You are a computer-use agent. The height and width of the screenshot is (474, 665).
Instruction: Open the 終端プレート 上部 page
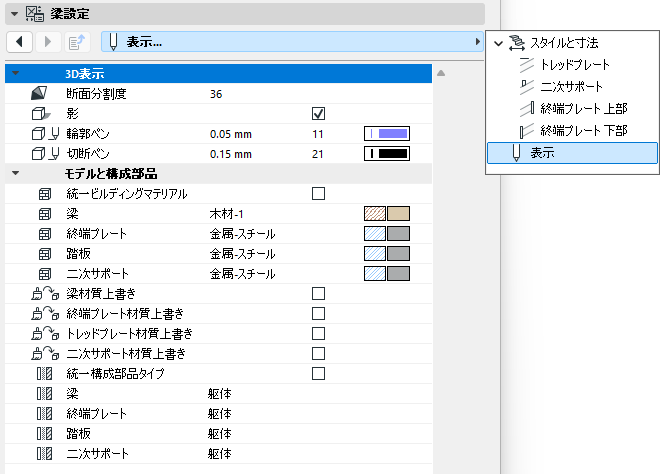click(x=584, y=109)
